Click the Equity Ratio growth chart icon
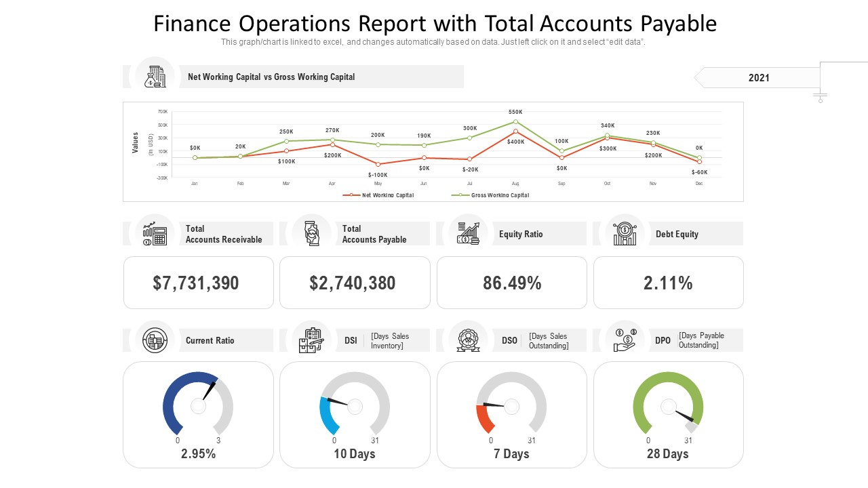 469,234
